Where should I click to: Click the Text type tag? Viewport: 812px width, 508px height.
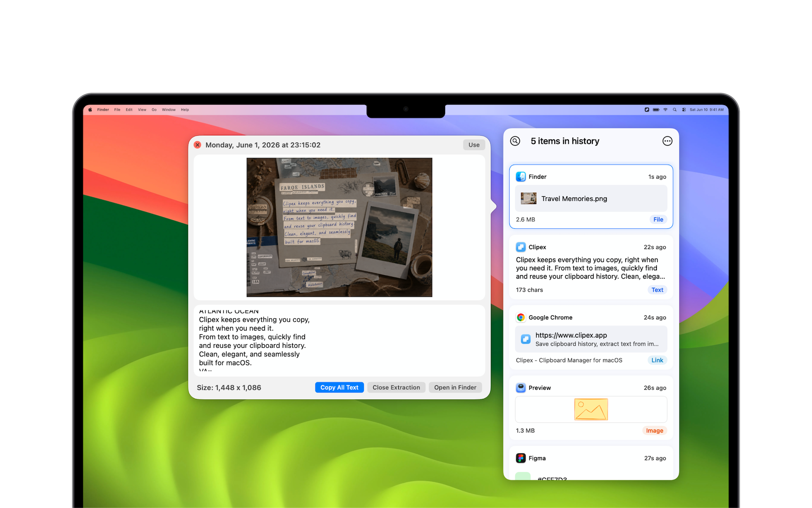(657, 290)
